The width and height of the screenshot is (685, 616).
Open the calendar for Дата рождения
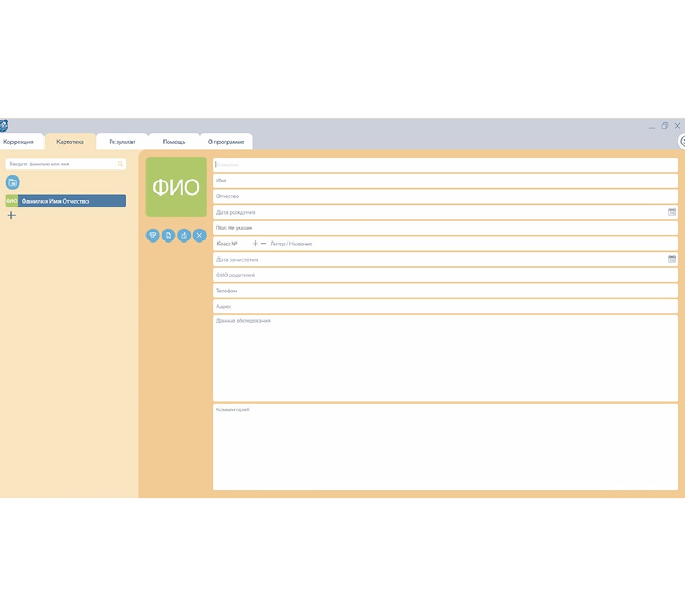tap(672, 211)
